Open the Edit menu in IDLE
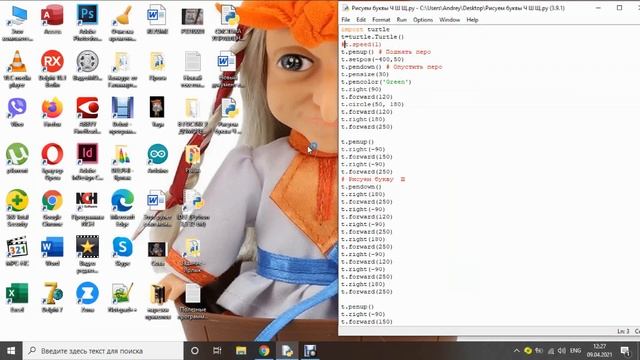The height and width of the screenshot is (360, 640). pyautogui.click(x=361, y=20)
